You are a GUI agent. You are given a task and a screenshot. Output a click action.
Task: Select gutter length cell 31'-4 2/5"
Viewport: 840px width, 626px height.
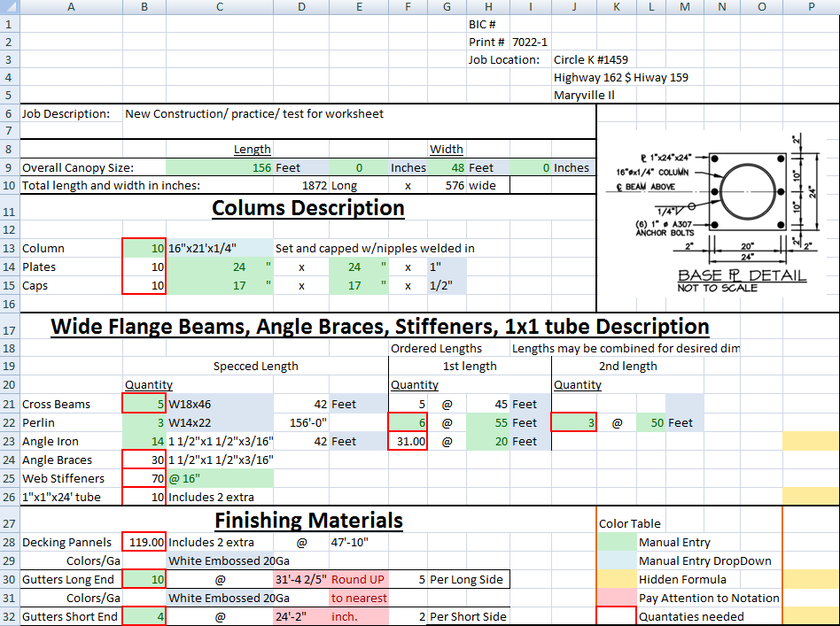click(x=301, y=579)
